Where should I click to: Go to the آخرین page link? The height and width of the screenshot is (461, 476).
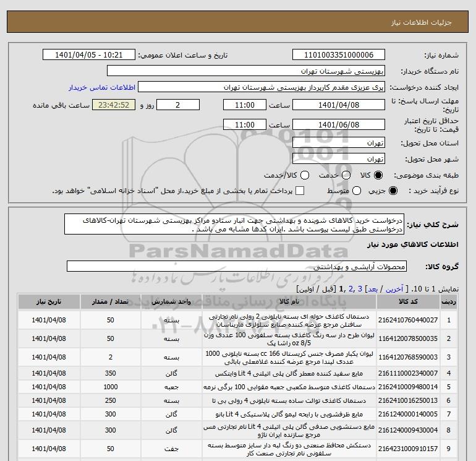point(394,289)
